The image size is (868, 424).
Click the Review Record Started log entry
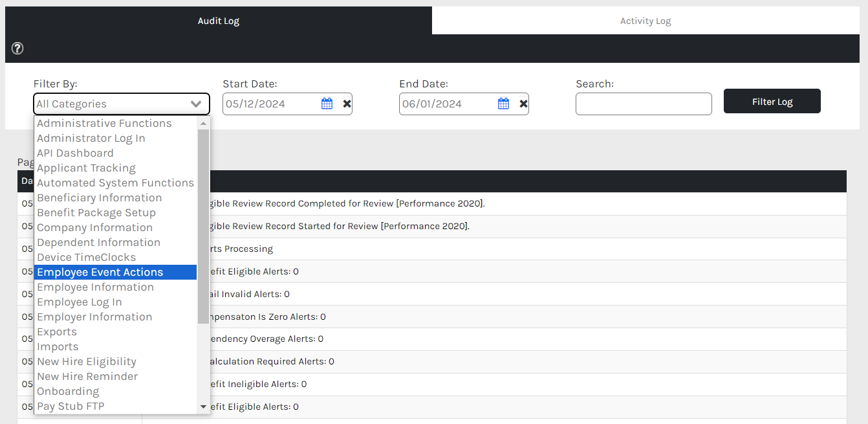pyautogui.click(x=432, y=227)
